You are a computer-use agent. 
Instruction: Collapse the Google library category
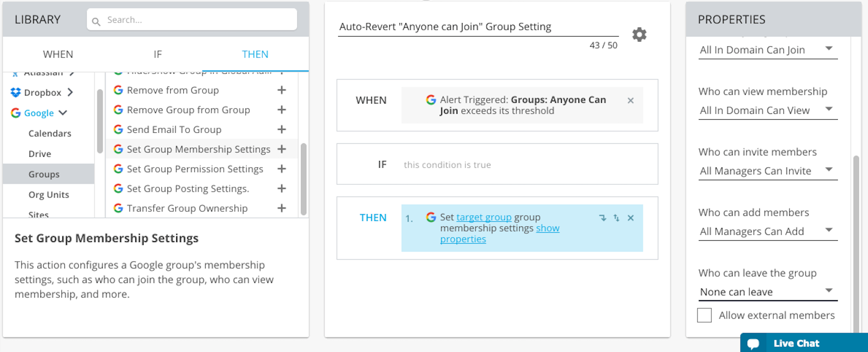point(63,113)
